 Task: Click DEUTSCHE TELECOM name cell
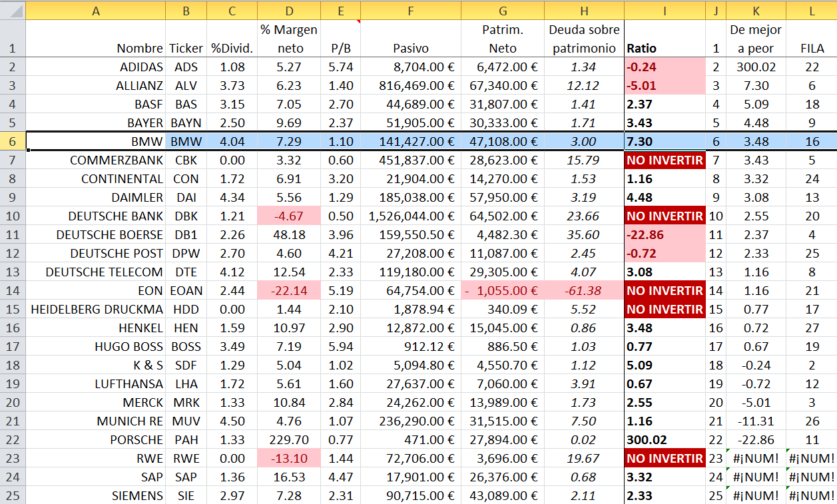[95, 272]
